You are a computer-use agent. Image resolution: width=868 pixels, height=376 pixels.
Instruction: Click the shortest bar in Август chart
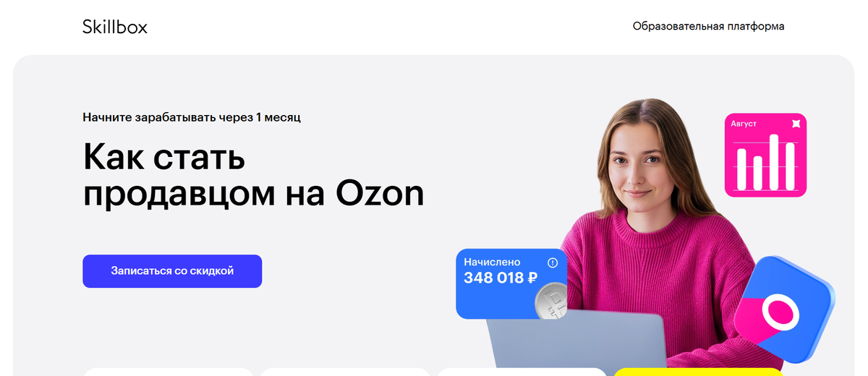coord(757,173)
